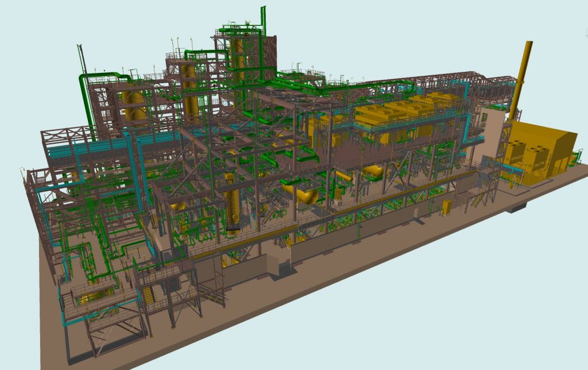Click the yellow vertical vessel in center foreground
The height and width of the screenshot is (370, 588).
coord(234,201)
